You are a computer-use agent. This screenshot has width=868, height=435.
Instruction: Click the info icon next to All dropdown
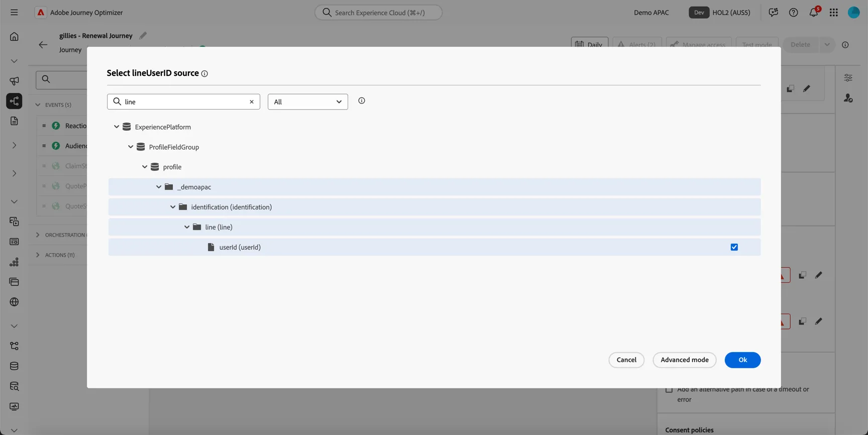click(x=362, y=101)
